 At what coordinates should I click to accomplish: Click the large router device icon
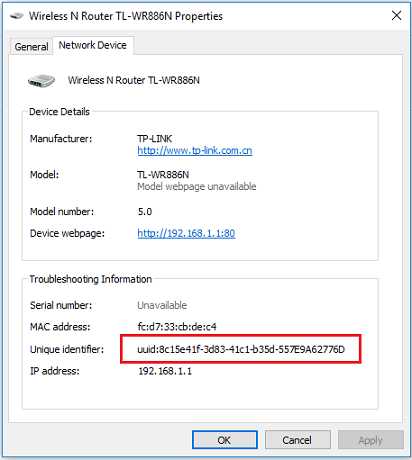pos(41,81)
